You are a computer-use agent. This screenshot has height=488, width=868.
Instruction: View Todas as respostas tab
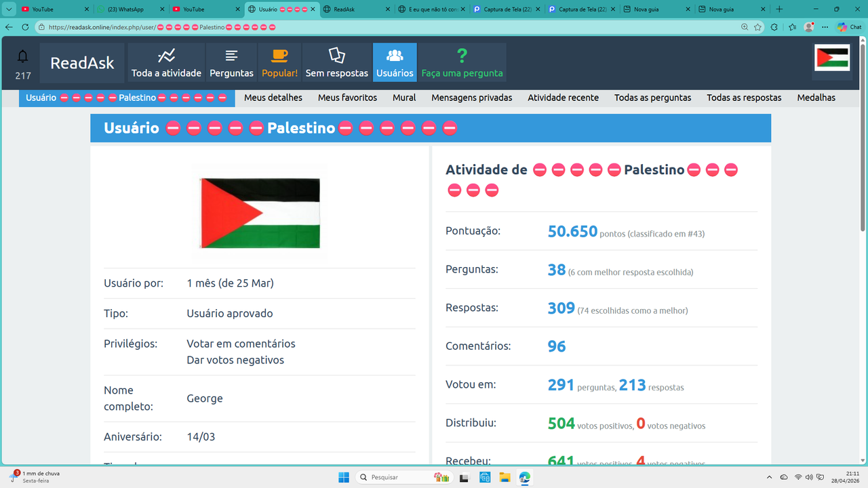(x=744, y=98)
